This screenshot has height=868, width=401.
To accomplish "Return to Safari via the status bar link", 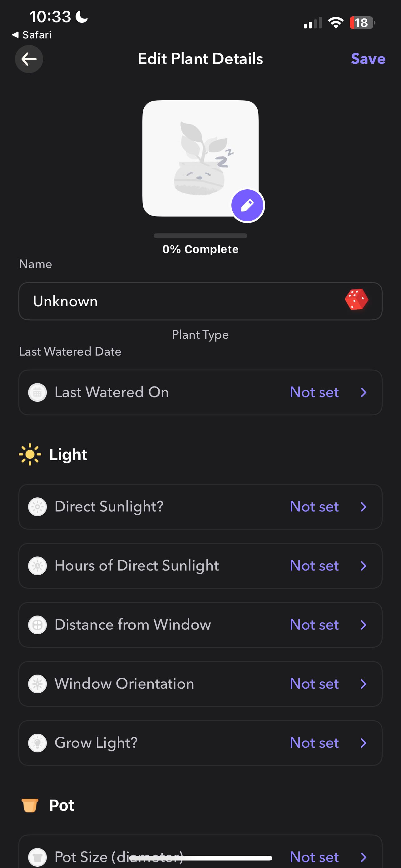I will point(32,35).
